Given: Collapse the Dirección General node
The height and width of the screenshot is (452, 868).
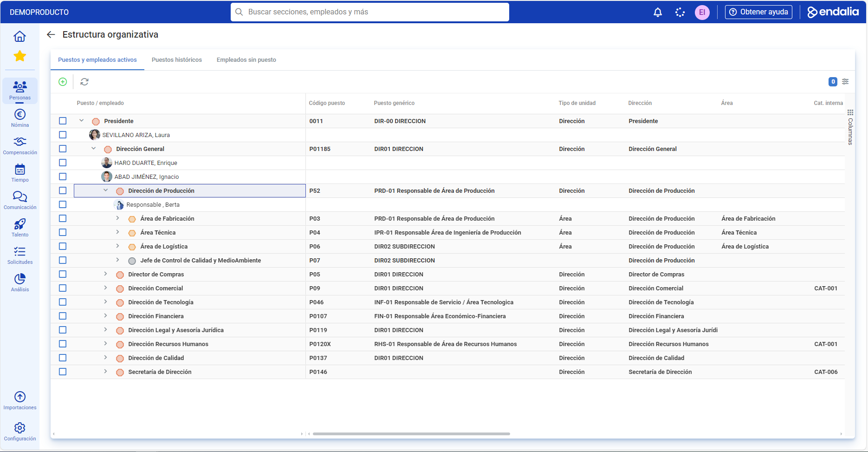Looking at the screenshot, I should 94,149.
